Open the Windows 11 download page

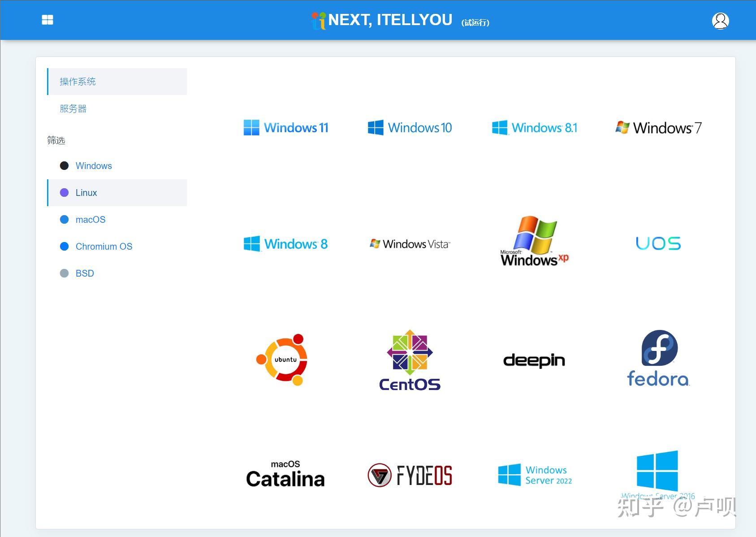coord(286,128)
